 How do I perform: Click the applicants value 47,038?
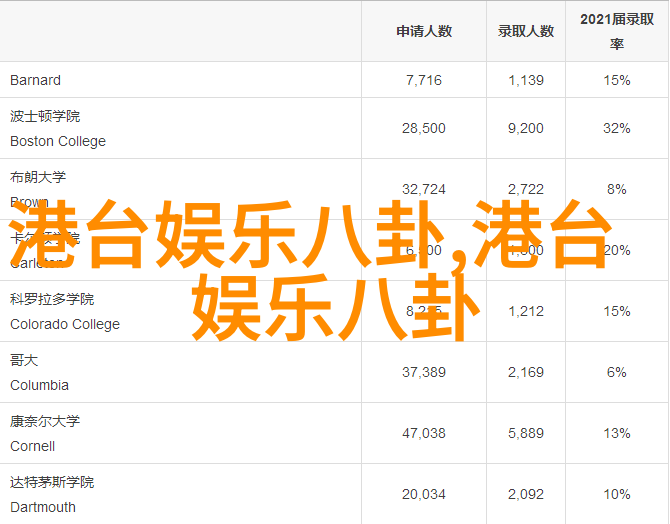coord(424,434)
